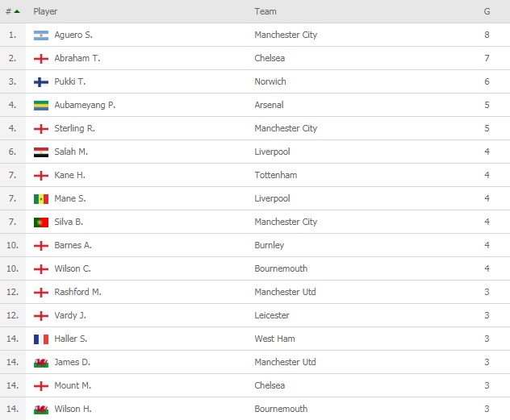This screenshot has height=420, width=510.
Task: Click Senegal flag beside Mane S.
Action: (x=41, y=199)
